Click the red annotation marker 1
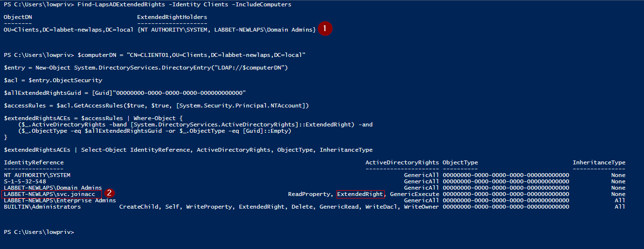Image resolution: width=644 pixels, height=249 pixels. click(325, 29)
